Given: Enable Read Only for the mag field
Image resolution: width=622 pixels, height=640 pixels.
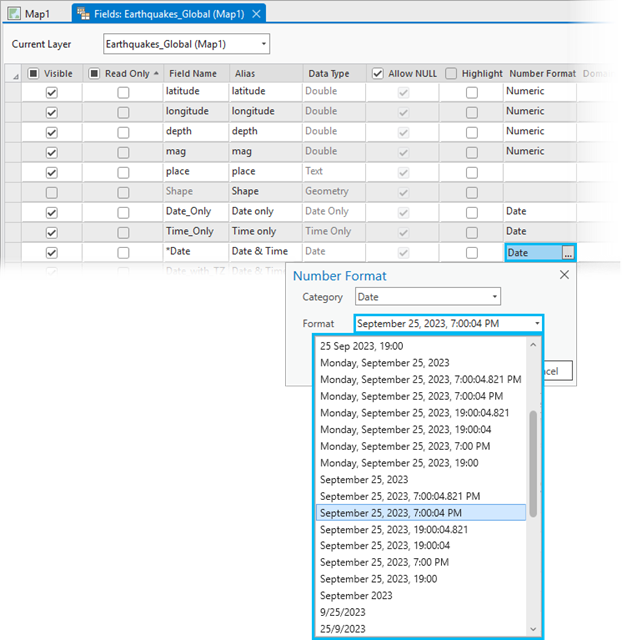Looking at the screenshot, I should 123,152.
